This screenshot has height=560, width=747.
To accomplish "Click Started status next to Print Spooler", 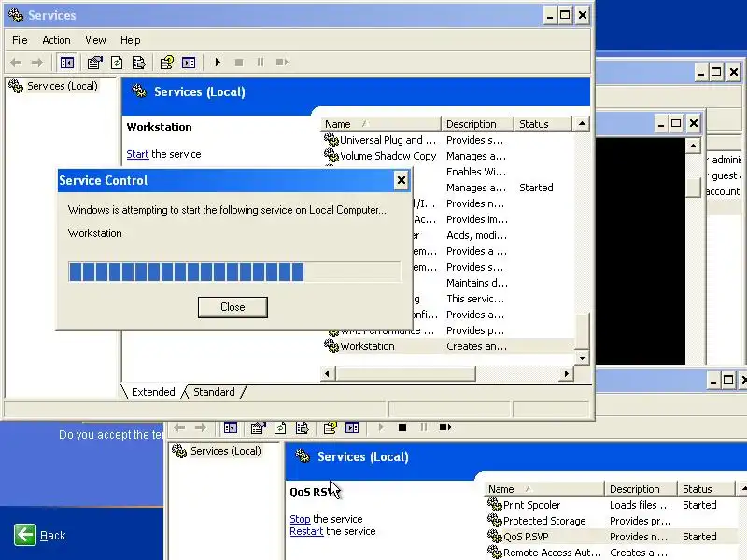I will (x=699, y=505).
